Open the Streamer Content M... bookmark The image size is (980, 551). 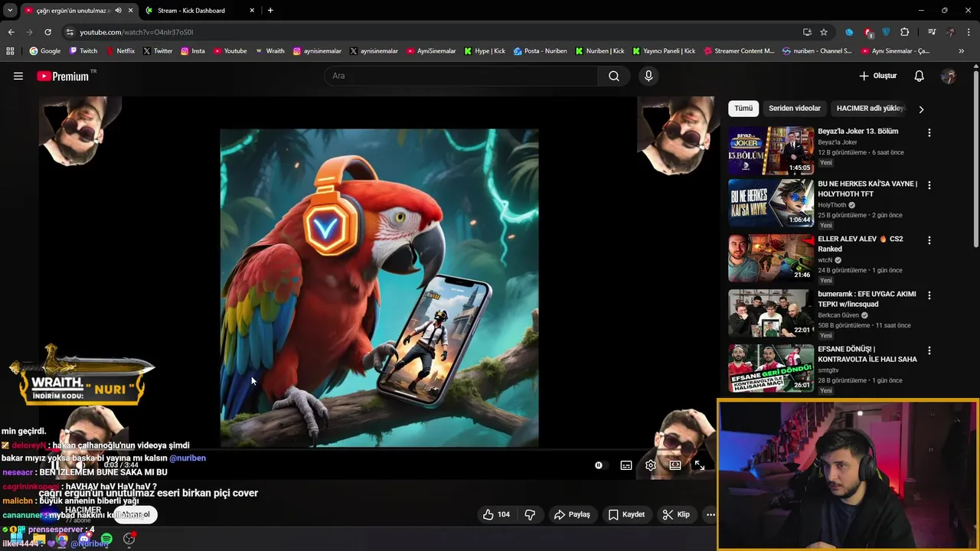tap(739, 51)
